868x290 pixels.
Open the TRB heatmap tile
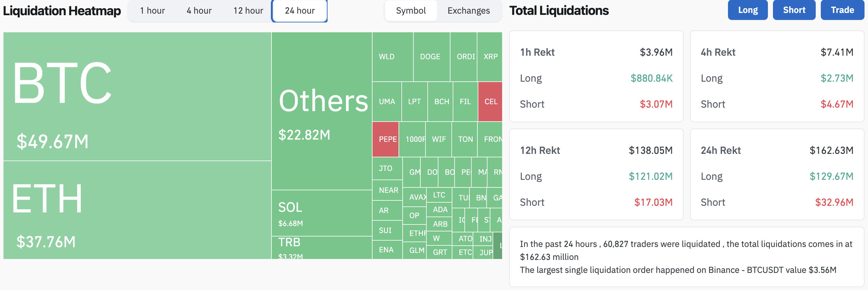(x=322, y=248)
